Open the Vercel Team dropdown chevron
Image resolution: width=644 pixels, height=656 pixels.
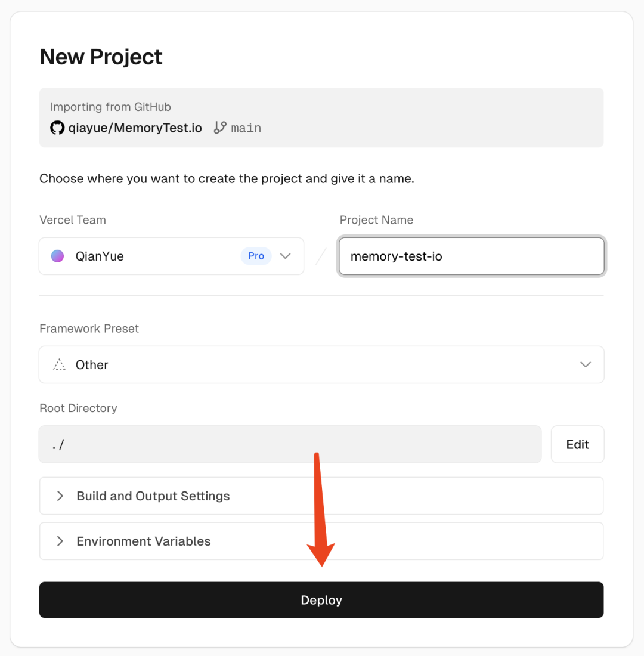coord(286,256)
